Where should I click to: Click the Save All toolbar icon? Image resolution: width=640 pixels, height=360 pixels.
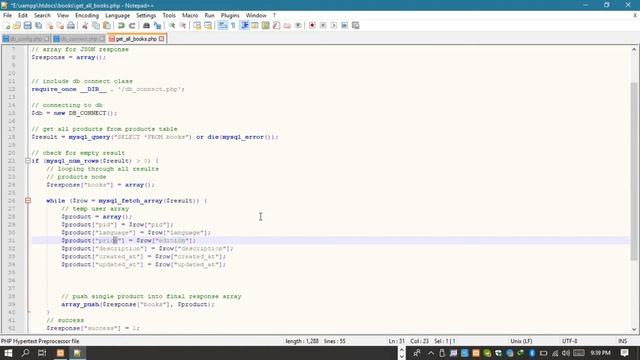click(38, 25)
